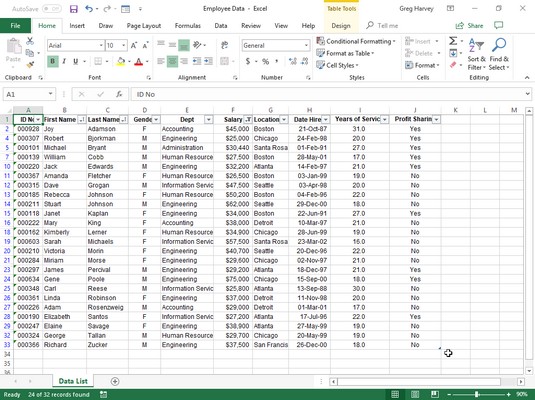Apply red font color with the A icon
The width and height of the screenshot is (535, 400).
point(139,62)
